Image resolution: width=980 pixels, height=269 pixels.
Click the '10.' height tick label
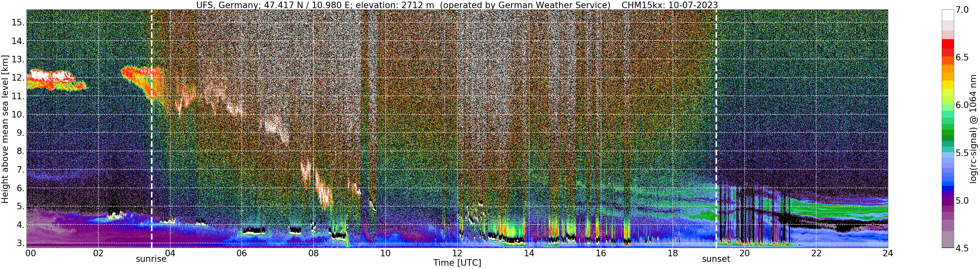click(x=18, y=115)
